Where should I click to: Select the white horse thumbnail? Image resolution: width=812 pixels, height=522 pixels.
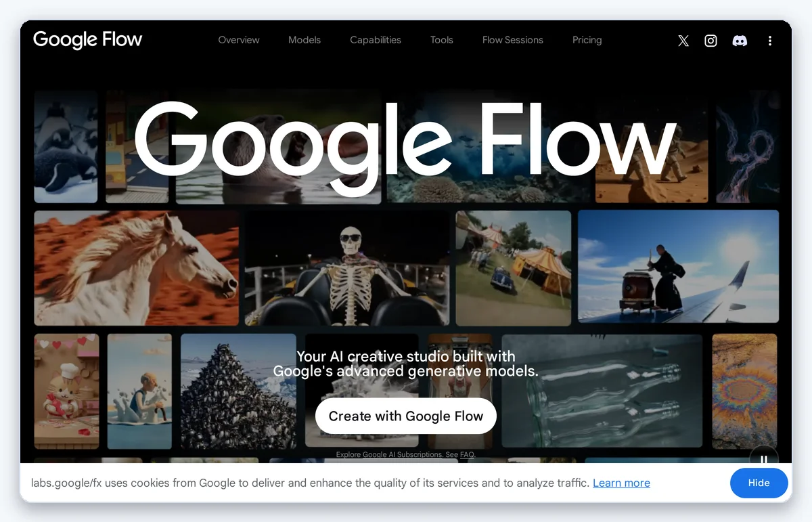coord(136,268)
